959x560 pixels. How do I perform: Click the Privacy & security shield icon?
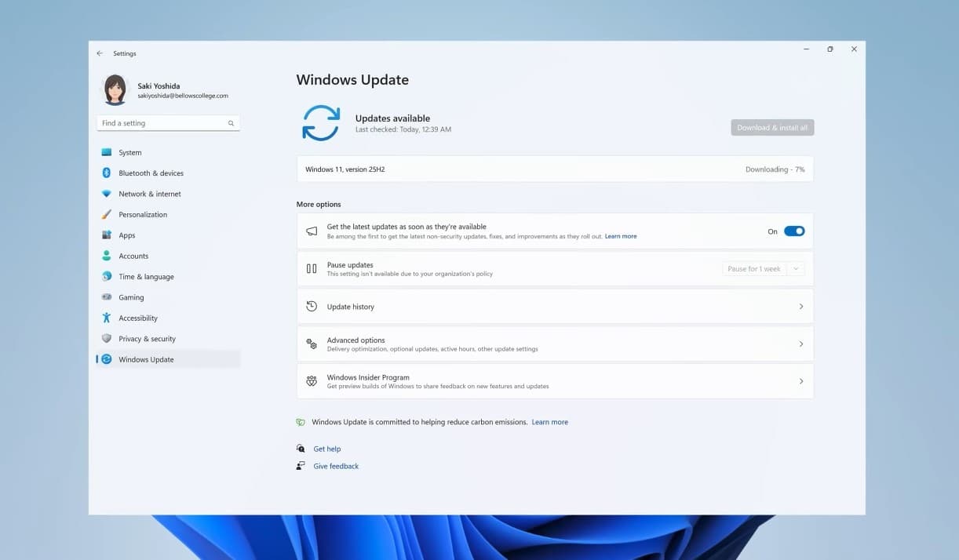pos(107,339)
